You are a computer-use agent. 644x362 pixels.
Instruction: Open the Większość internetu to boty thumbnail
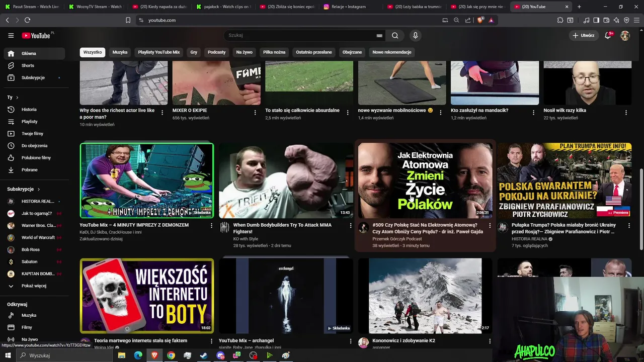pos(147,296)
